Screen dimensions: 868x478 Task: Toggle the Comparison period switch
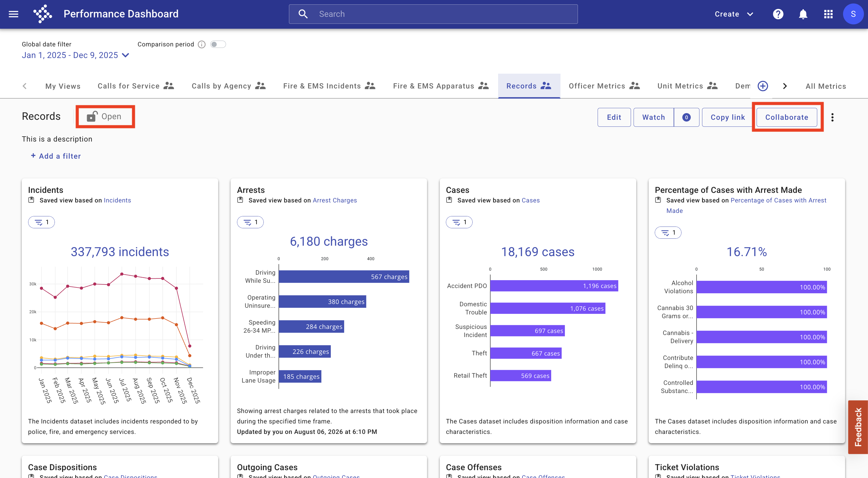click(x=218, y=44)
